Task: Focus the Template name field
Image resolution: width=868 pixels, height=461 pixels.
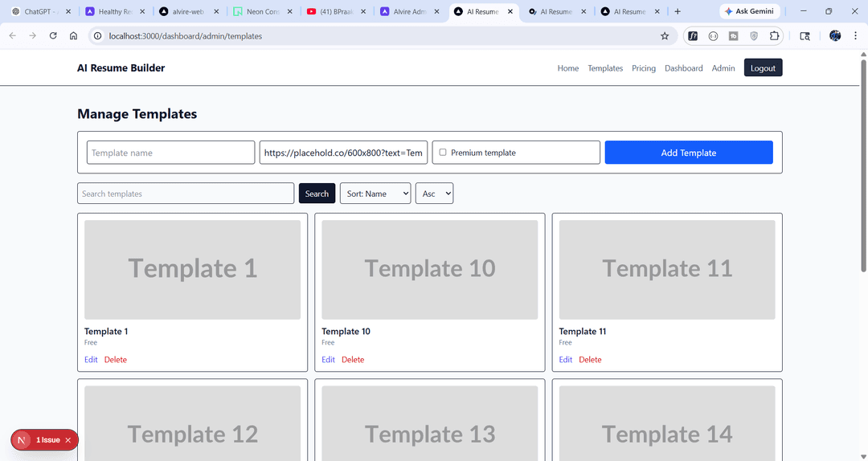Action: point(170,152)
